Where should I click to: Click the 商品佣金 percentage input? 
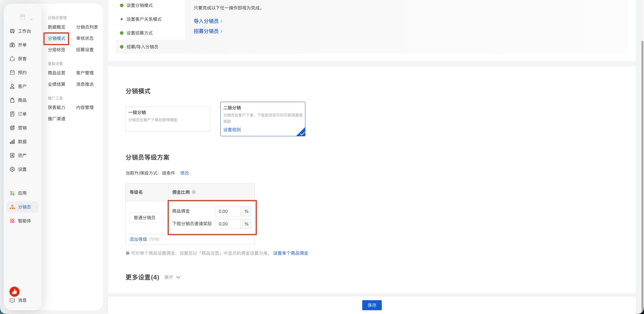pyautogui.click(x=228, y=211)
